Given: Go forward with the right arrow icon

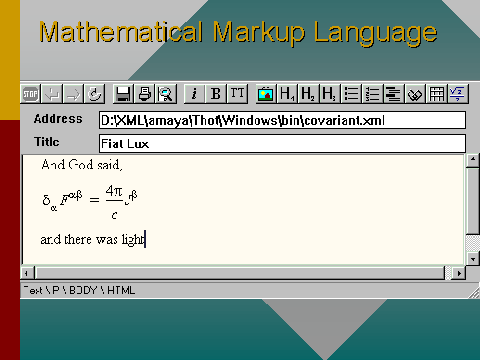Looking at the screenshot, I should click(x=73, y=94).
